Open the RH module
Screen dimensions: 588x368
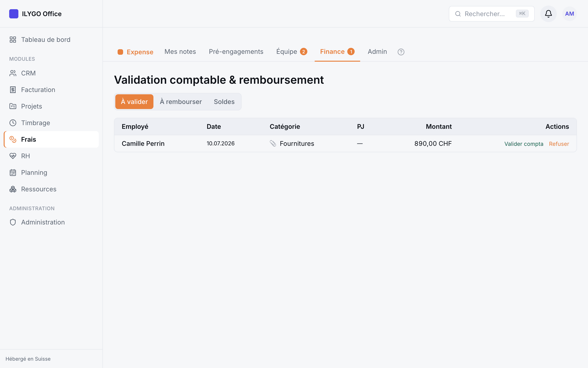pyautogui.click(x=51, y=156)
